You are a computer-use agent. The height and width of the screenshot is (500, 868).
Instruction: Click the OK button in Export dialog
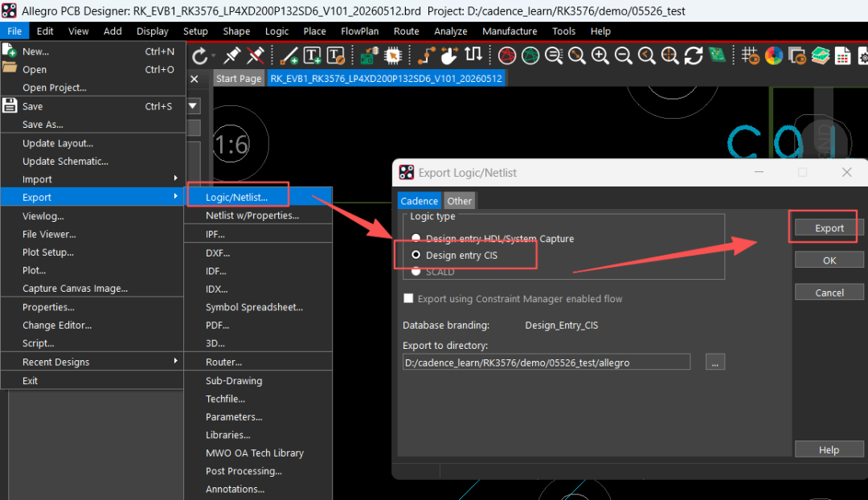829,260
